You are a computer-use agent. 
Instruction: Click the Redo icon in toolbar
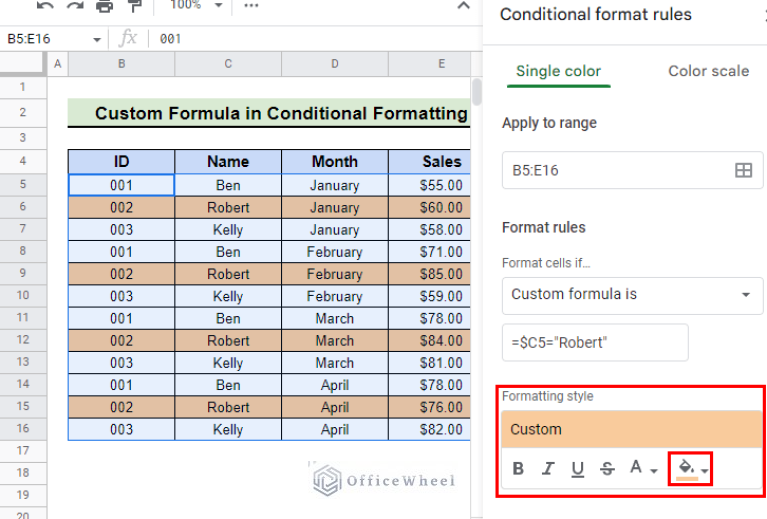pyautogui.click(x=74, y=6)
